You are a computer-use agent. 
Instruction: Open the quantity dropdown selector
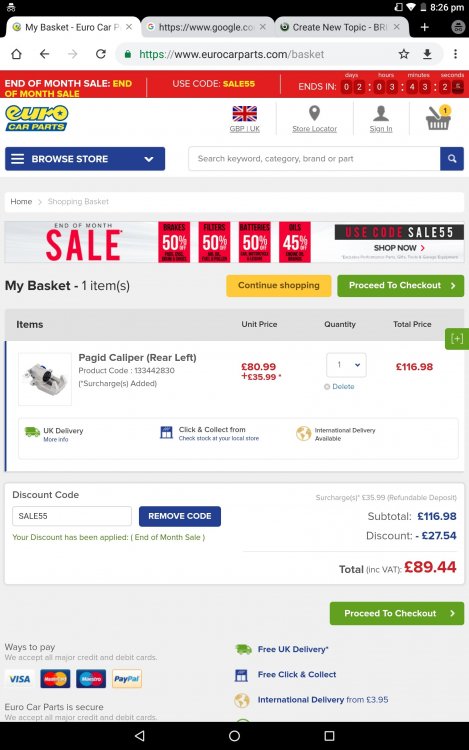346,365
